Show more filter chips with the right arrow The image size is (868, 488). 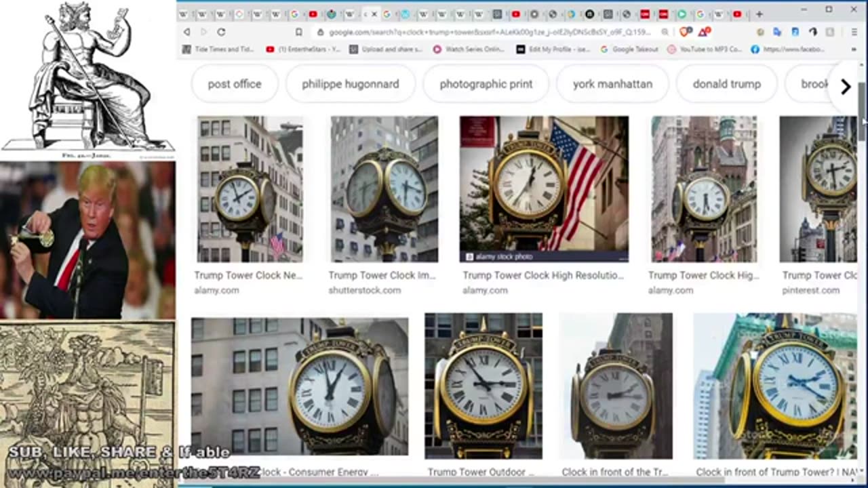(x=845, y=87)
